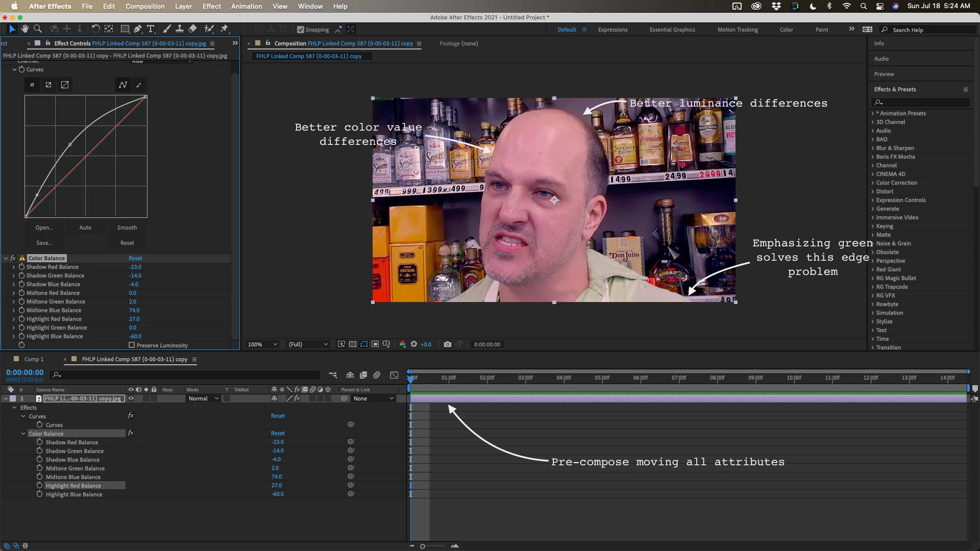Expand the Color Correction effects category
This screenshot has width=980, height=551.
point(873,183)
